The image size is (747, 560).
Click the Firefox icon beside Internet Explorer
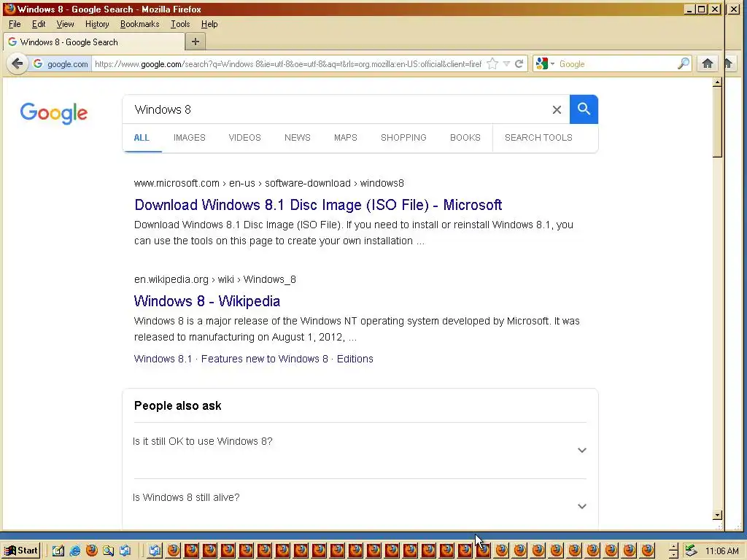click(x=91, y=551)
